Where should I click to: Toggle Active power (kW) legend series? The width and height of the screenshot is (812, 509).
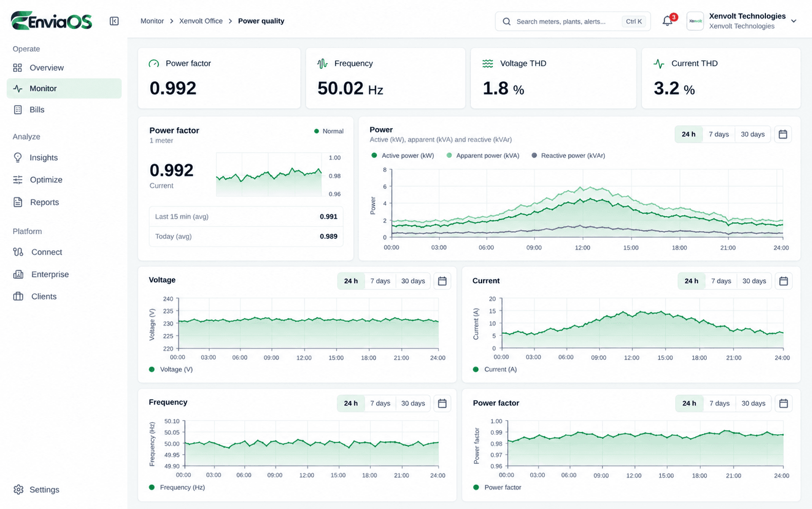pos(403,156)
